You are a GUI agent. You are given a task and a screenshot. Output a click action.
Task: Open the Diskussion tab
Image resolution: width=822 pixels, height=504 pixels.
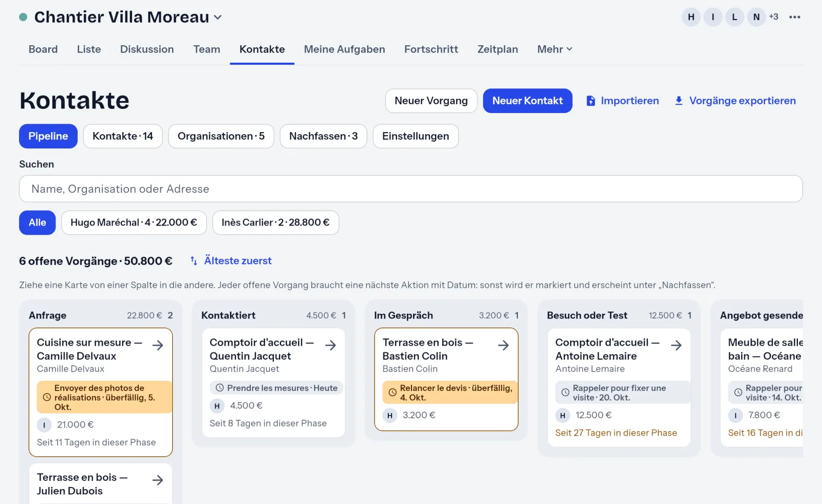[147, 49]
